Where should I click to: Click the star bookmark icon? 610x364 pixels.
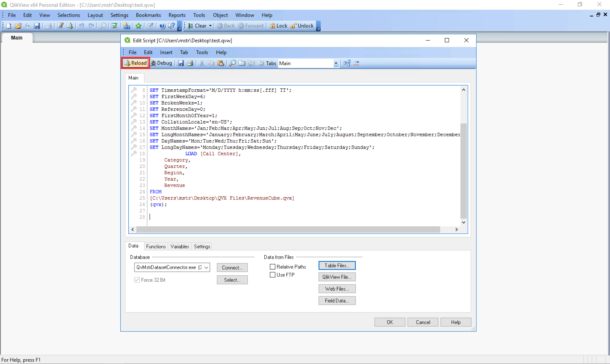pyautogui.click(x=139, y=26)
